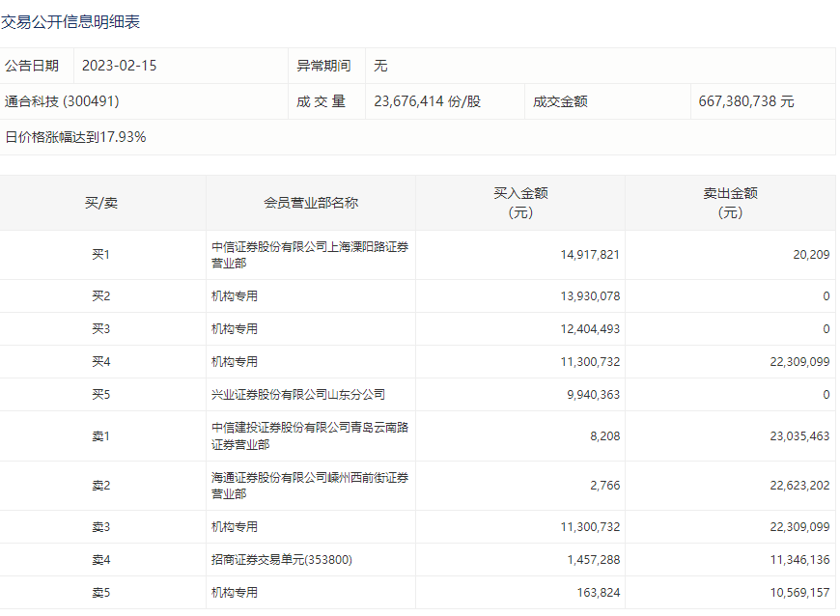
Task: Select buy amount 1,457,288
Action: pos(593,560)
